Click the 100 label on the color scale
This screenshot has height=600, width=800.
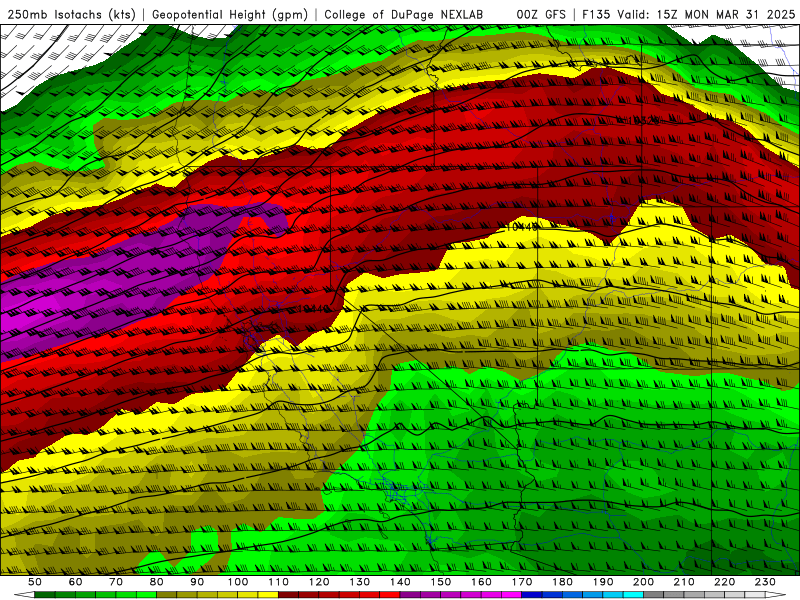pyautogui.click(x=238, y=582)
